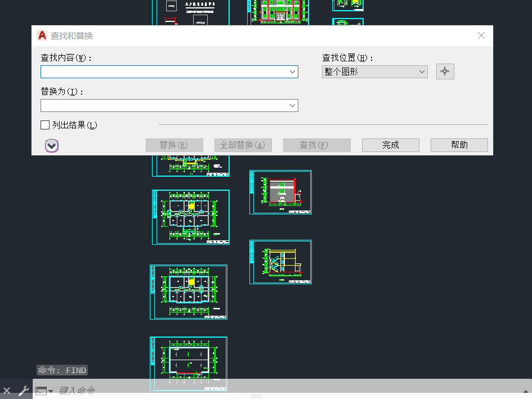Click the 查找(F) button

[x=316, y=145]
